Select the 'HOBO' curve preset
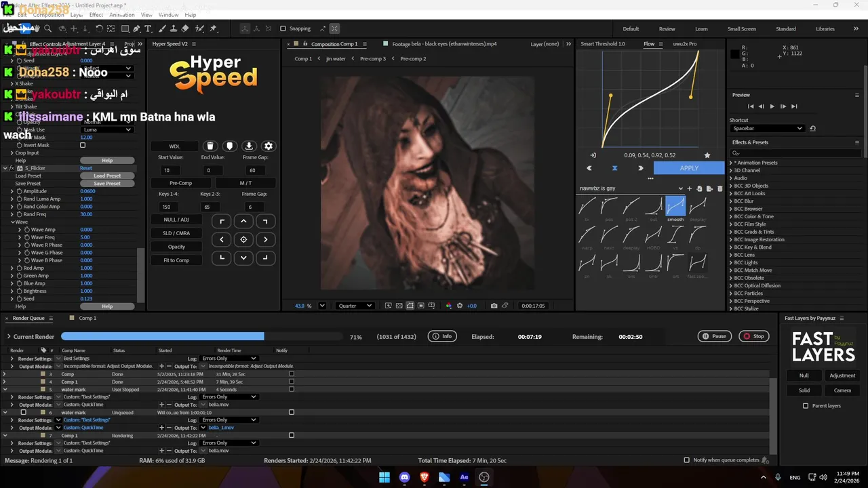The image size is (868, 488). coord(654,237)
